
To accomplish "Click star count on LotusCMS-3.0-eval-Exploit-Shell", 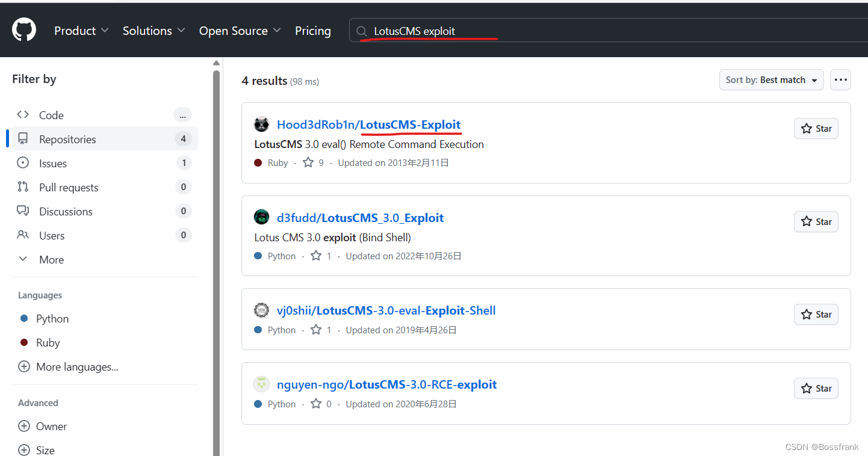I will click(321, 330).
